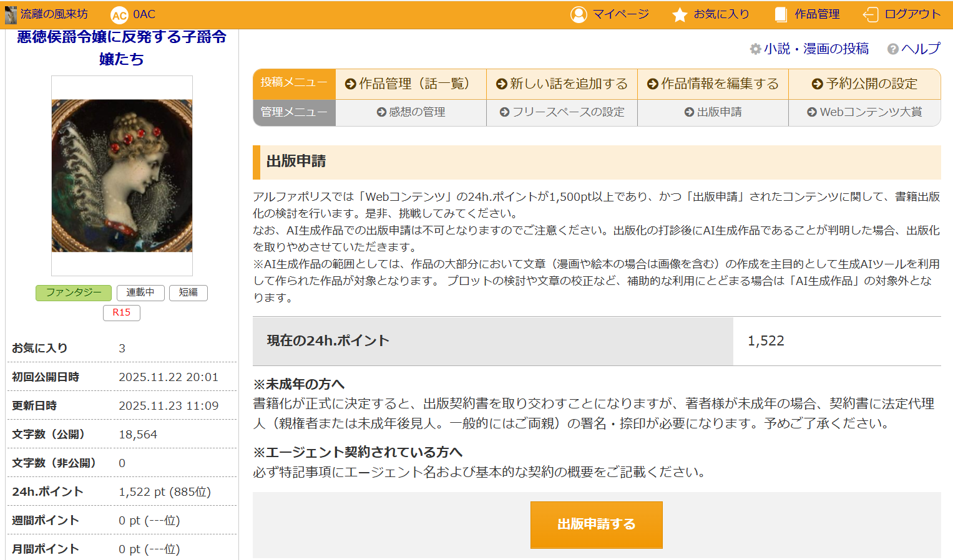Click the マイページ user icon
The width and height of the screenshot is (953, 560).
click(579, 14)
